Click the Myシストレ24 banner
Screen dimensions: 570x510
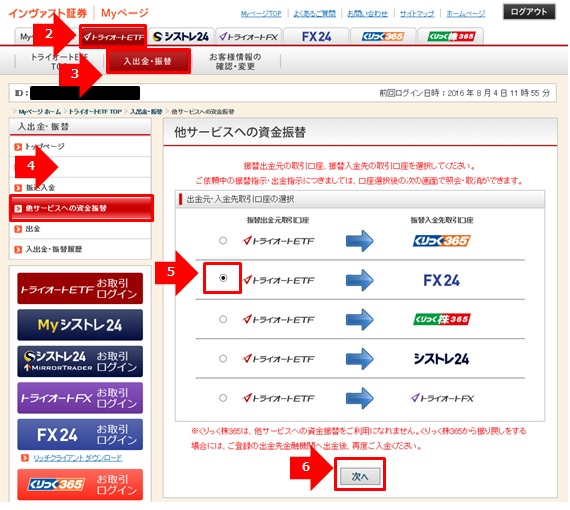click(x=80, y=325)
